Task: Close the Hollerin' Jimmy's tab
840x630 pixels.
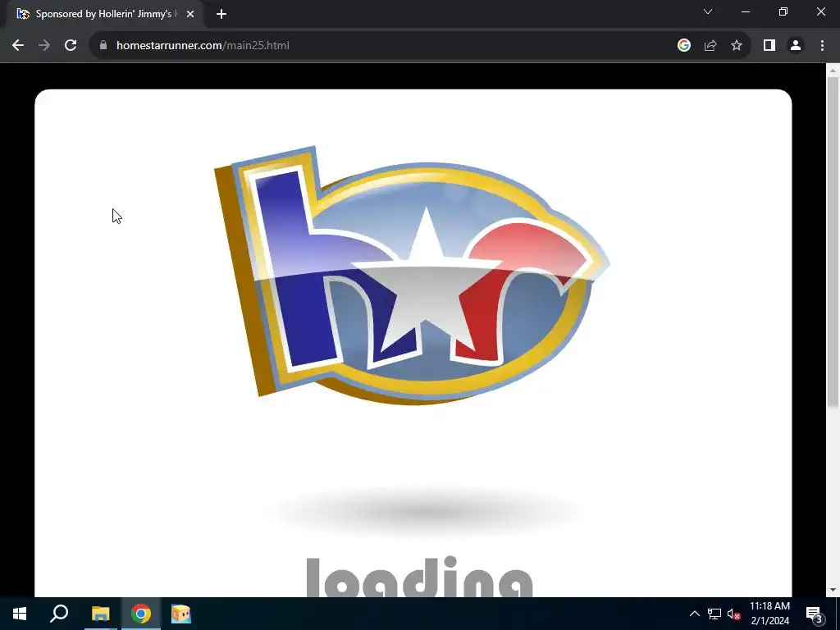Action: pos(190,14)
